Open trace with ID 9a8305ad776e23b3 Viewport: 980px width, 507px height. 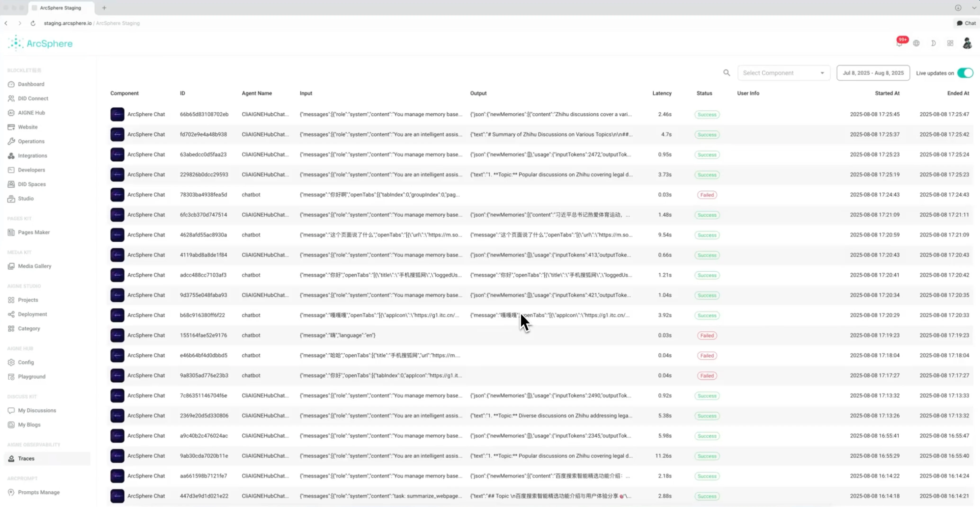(540, 375)
